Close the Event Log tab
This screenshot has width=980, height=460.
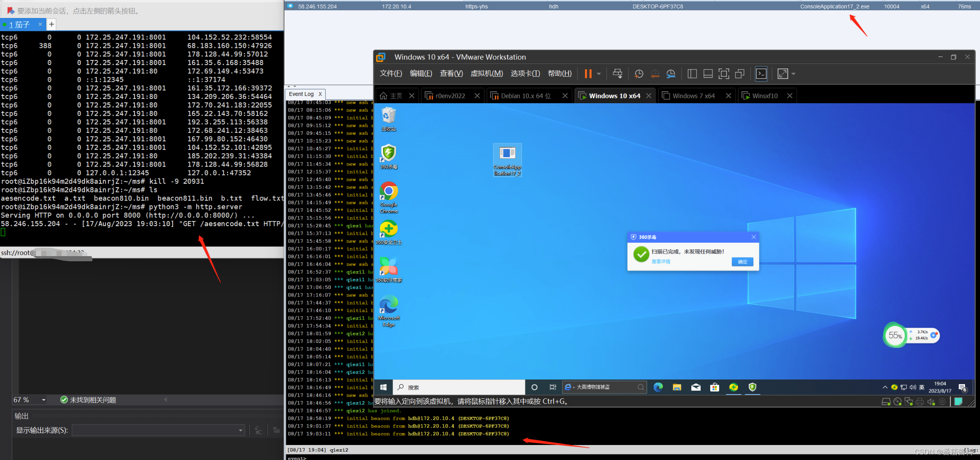(x=320, y=94)
